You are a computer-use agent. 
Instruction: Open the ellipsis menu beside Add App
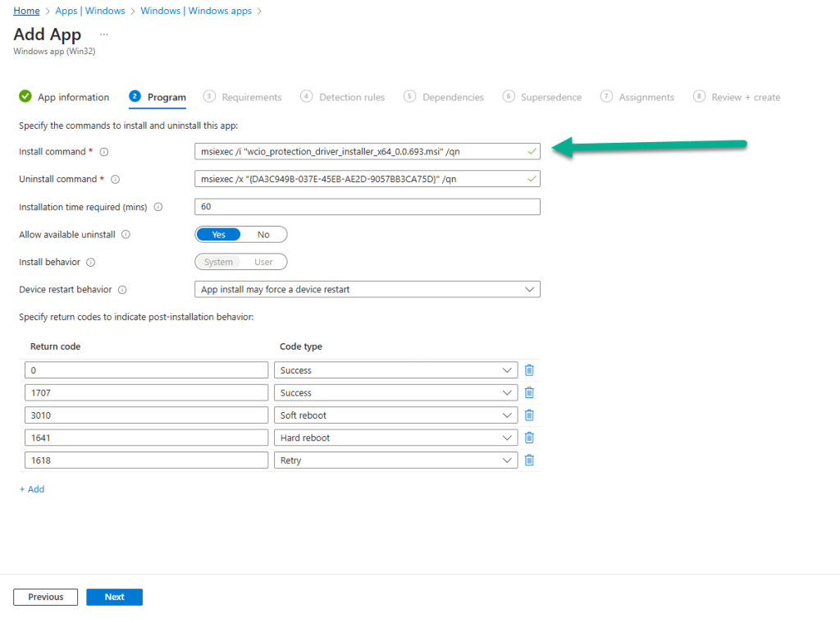[103, 34]
